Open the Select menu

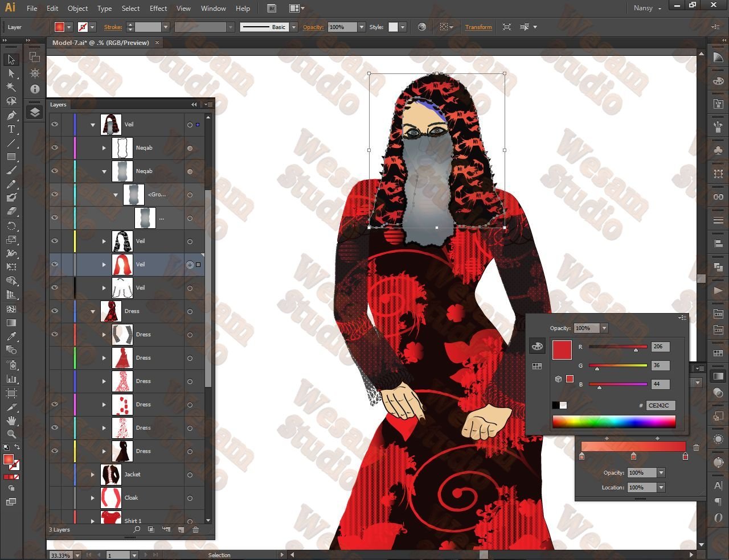pos(130,9)
